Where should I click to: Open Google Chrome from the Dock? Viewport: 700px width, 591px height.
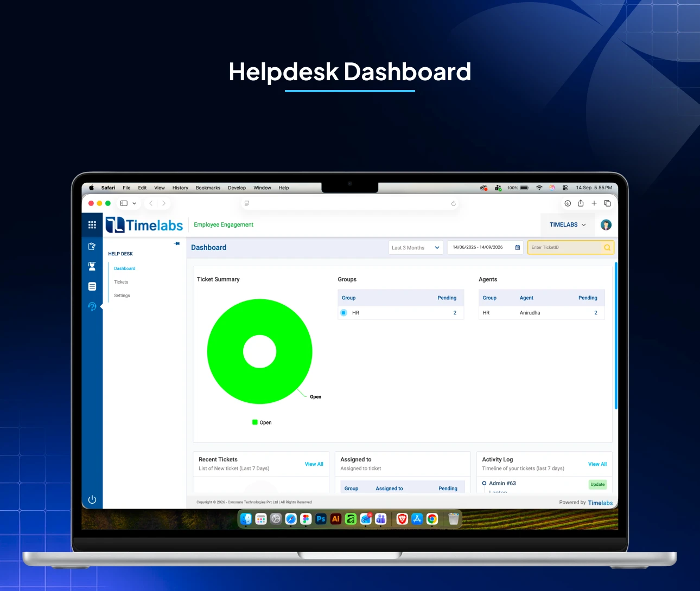click(x=432, y=519)
